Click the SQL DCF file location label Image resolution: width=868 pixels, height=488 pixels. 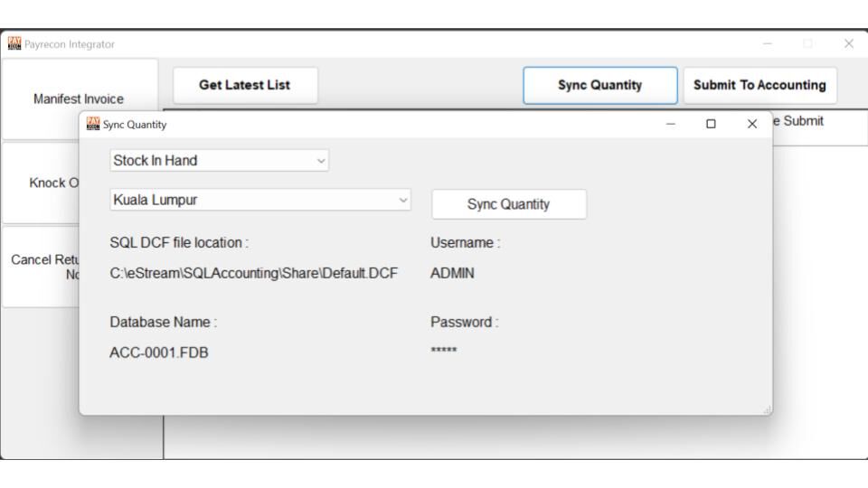(179, 243)
